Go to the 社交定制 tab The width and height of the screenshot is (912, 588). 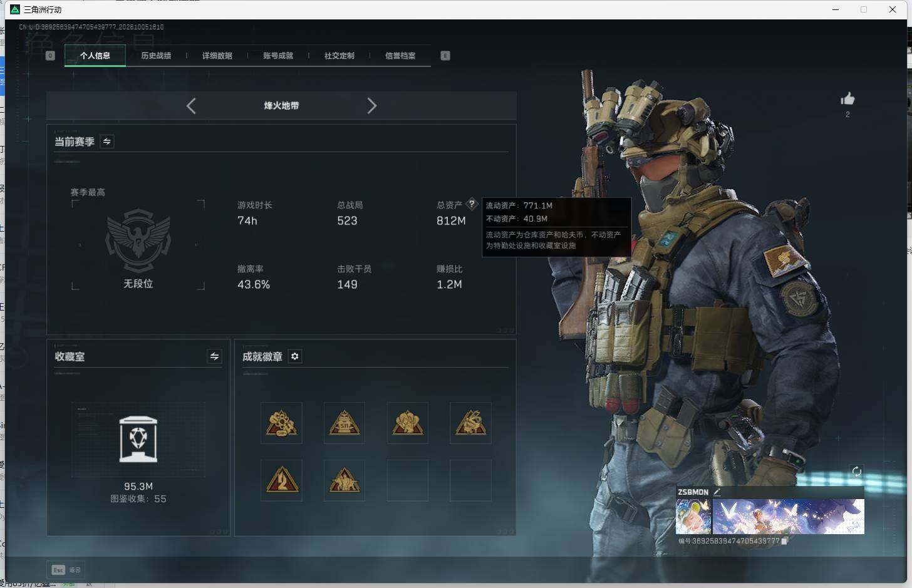[x=339, y=56]
